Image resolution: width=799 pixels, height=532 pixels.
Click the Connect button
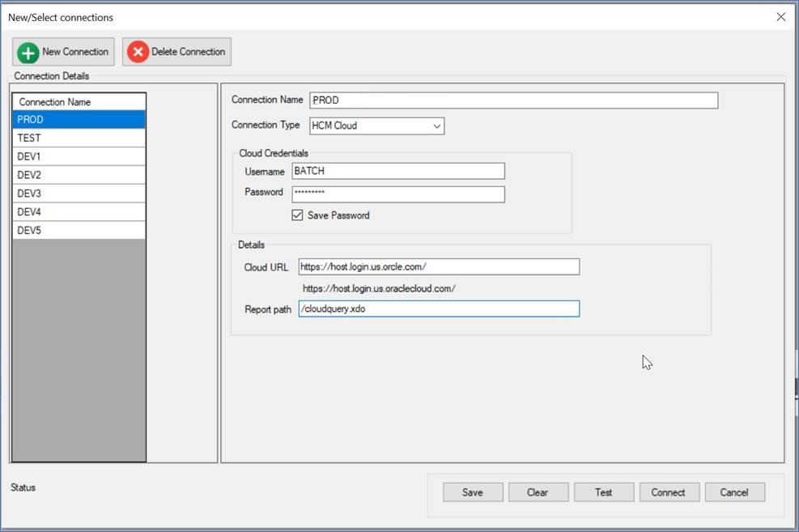click(669, 492)
